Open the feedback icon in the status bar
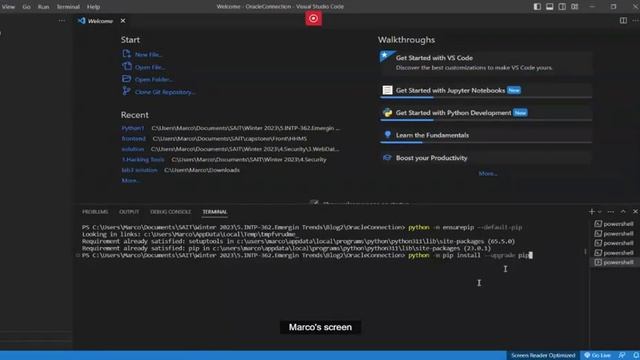Viewport: 640px width, 360px height. pos(622,356)
